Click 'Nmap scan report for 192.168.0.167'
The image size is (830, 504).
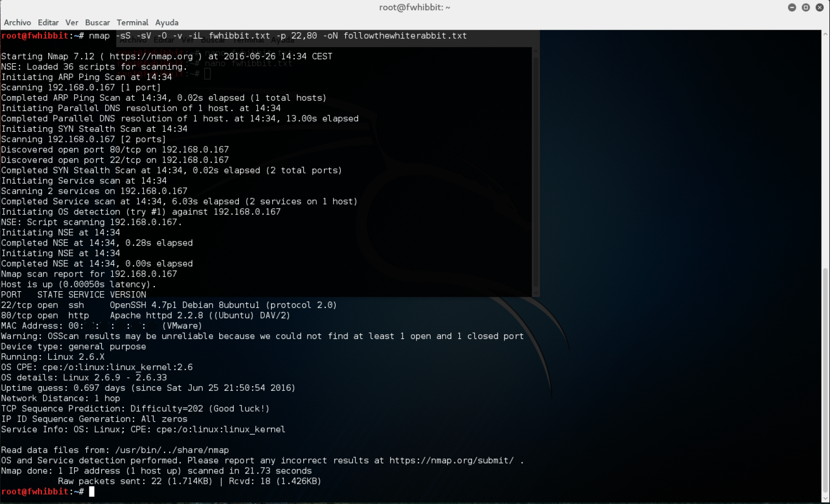[89, 274]
